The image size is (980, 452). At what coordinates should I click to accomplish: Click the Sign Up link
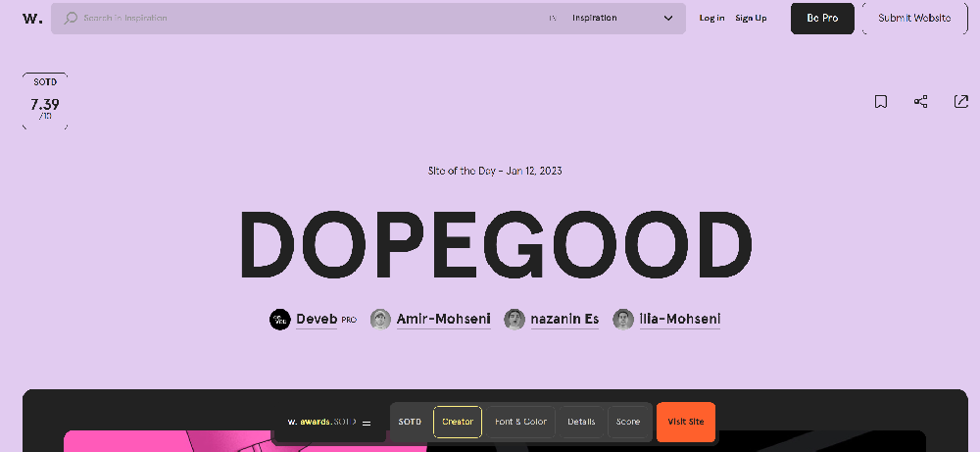coord(751,18)
